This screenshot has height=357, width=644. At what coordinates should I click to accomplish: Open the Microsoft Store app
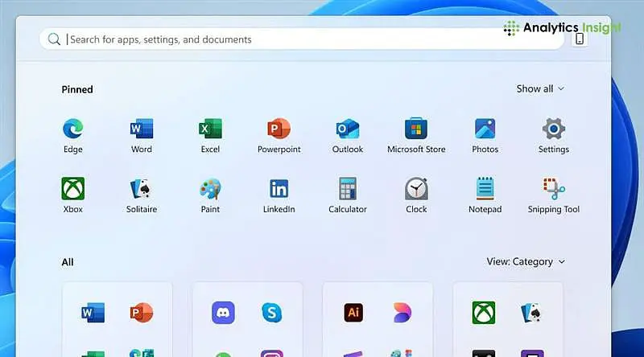tap(416, 129)
